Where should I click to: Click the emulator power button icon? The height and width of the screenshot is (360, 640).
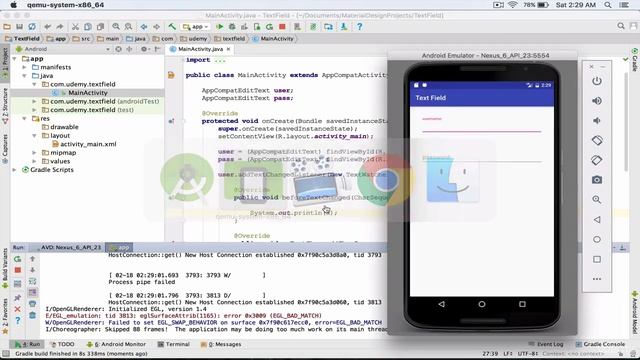(x=597, y=81)
